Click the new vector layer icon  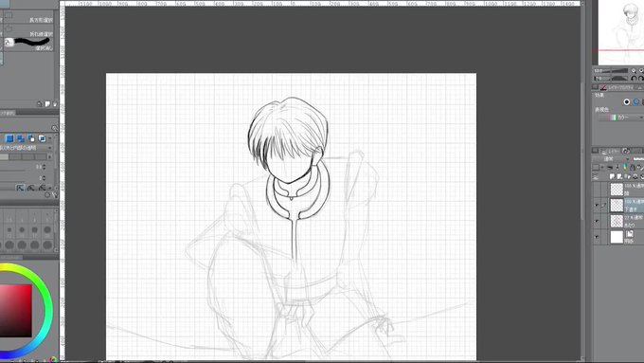pyautogui.click(x=619, y=176)
